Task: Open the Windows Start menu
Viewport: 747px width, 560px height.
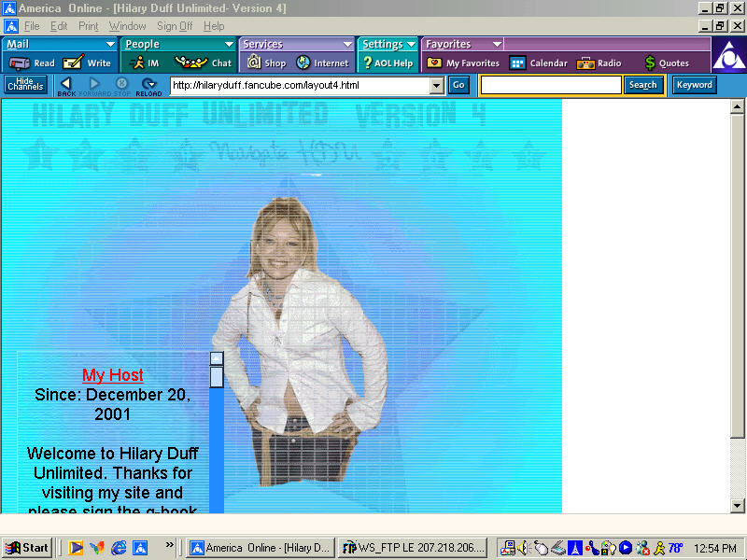Action: click(27, 548)
